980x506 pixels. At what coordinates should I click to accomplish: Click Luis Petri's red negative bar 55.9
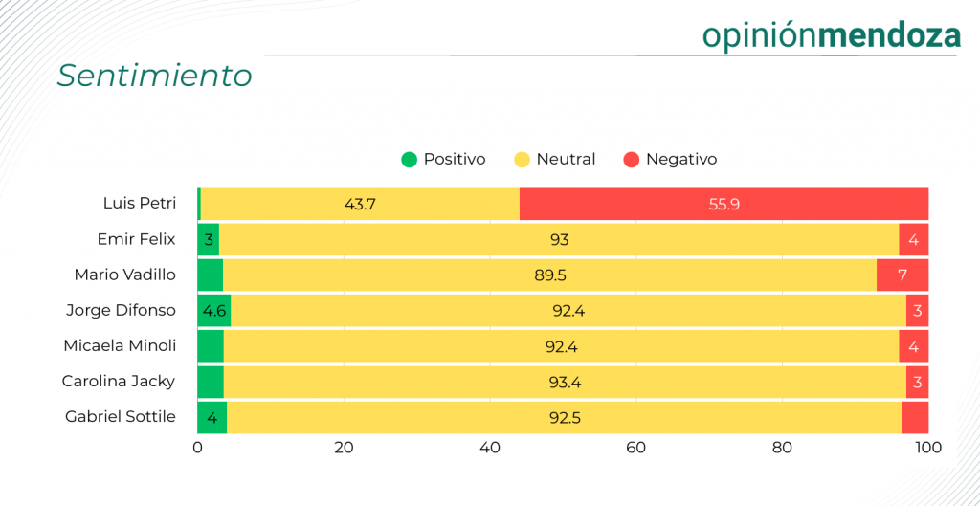click(x=724, y=204)
